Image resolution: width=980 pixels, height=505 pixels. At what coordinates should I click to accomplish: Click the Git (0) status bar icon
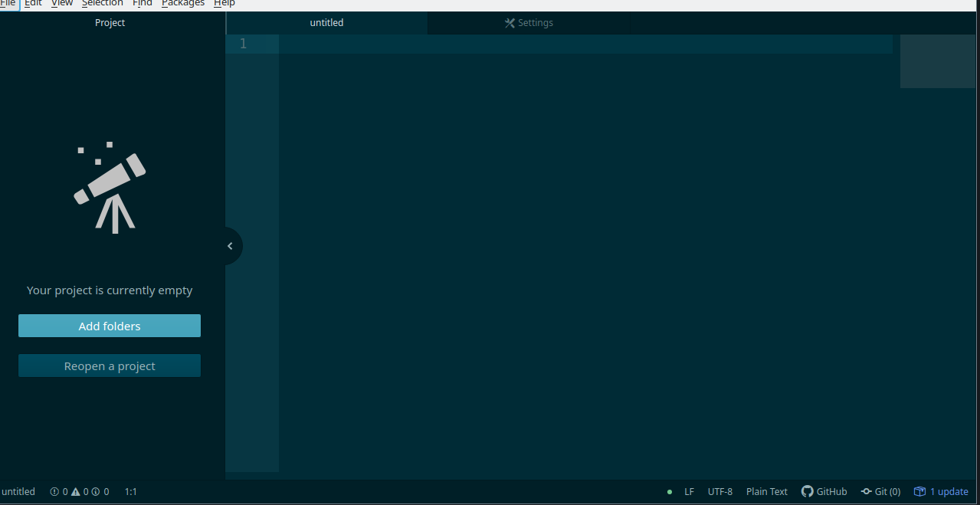point(880,491)
